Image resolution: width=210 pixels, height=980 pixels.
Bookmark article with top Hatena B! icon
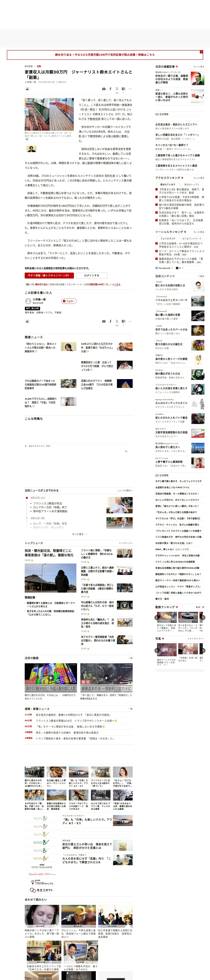pos(123,89)
